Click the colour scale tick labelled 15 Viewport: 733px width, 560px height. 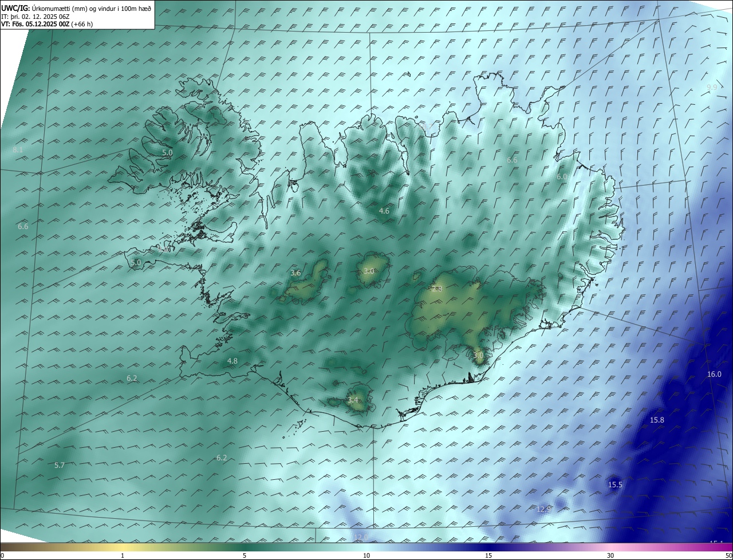pos(488,555)
